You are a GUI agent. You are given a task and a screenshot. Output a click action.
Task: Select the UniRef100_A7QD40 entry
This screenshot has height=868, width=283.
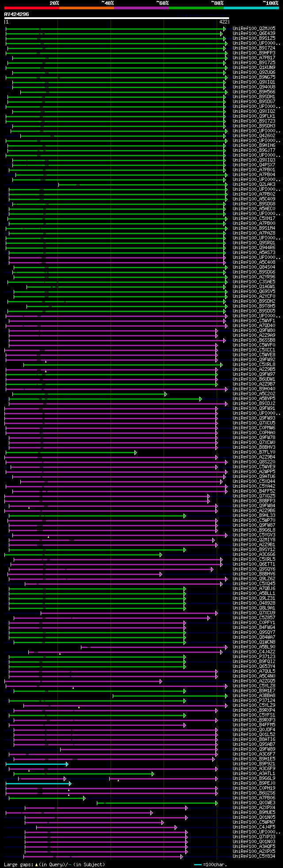tap(254, 325)
